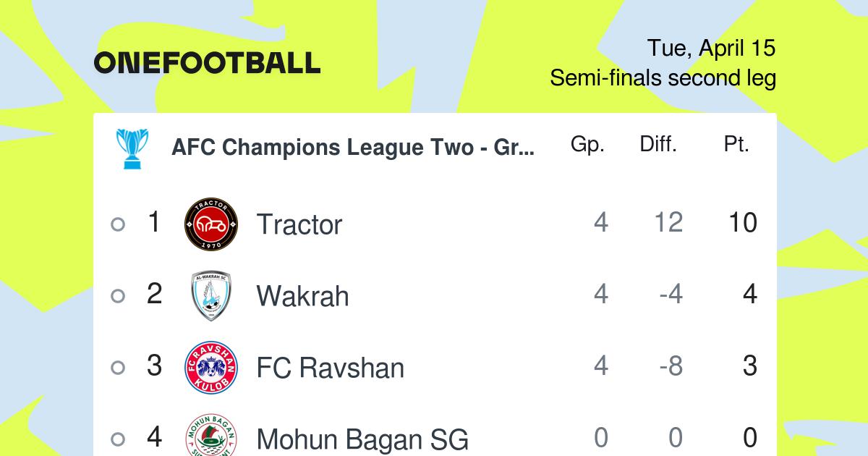Click the Tue, April 15 date text
The image size is (868, 456).
[711, 48]
